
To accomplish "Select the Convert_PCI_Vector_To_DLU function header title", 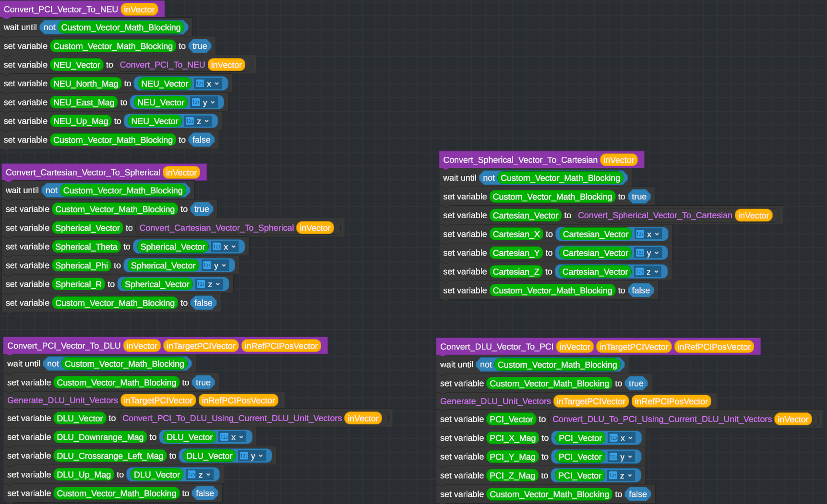I will (64, 346).
